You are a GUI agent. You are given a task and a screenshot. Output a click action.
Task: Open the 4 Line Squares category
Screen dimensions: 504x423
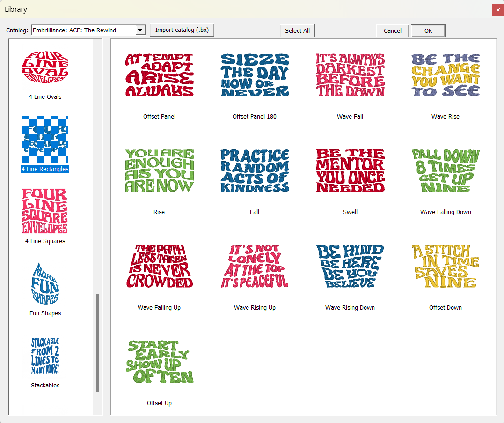45,211
